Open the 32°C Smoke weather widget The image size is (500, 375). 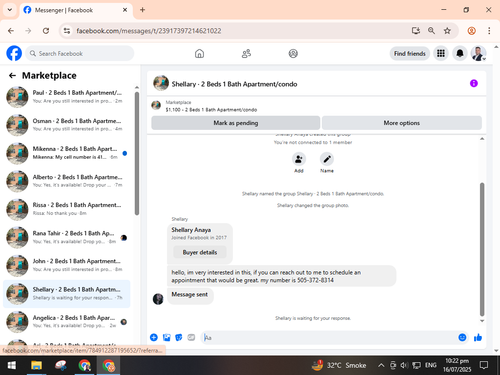tap(339, 365)
